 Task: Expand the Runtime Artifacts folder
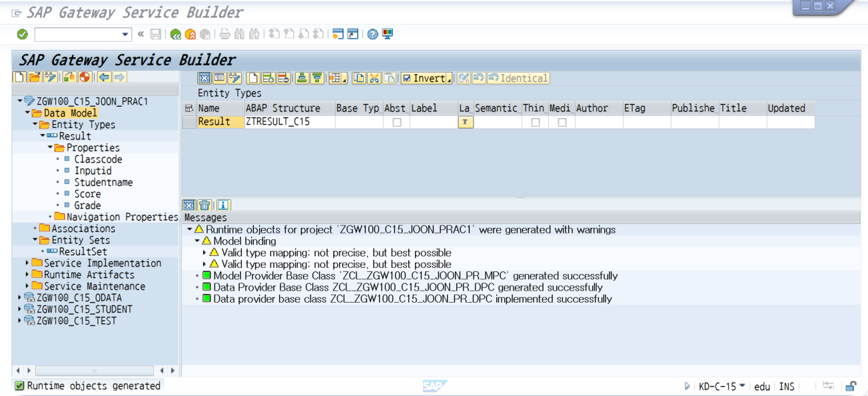click(27, 275)
